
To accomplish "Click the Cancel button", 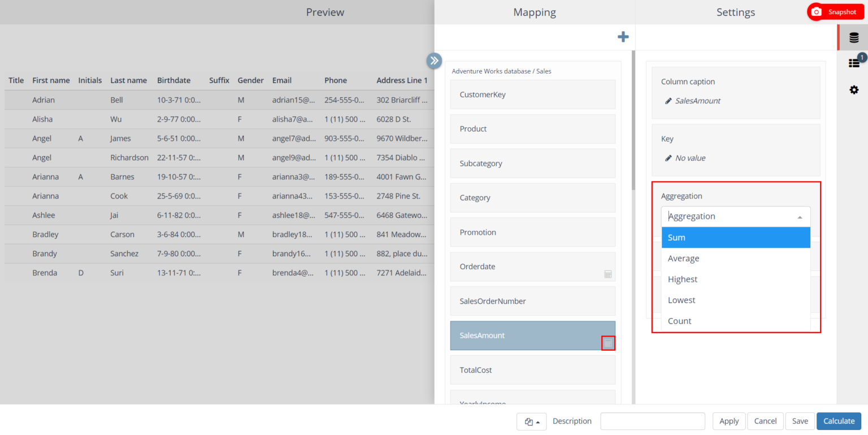I will click(x=765, y=421).
